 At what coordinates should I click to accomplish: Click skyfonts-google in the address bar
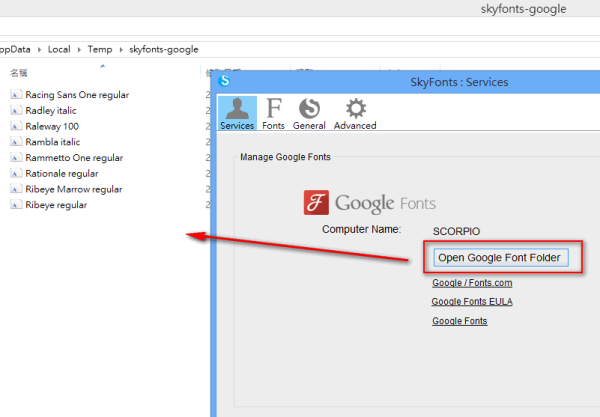(163, 49)
